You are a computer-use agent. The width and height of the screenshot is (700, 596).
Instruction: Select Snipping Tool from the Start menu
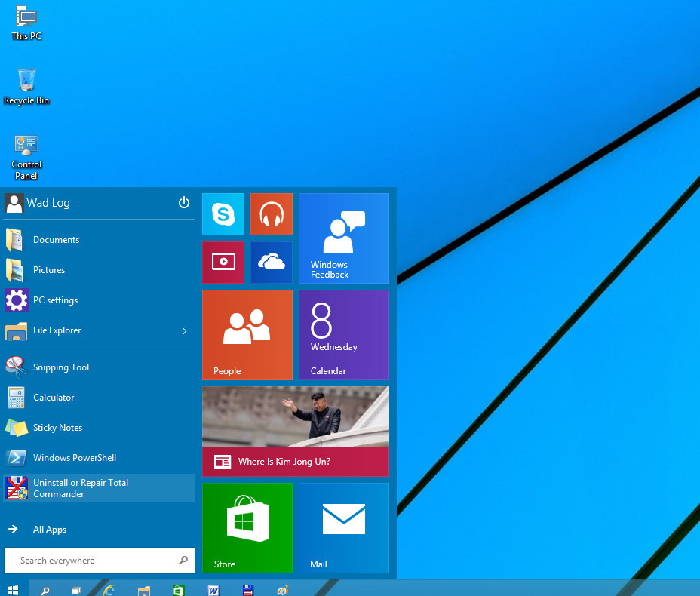(61, 367)
